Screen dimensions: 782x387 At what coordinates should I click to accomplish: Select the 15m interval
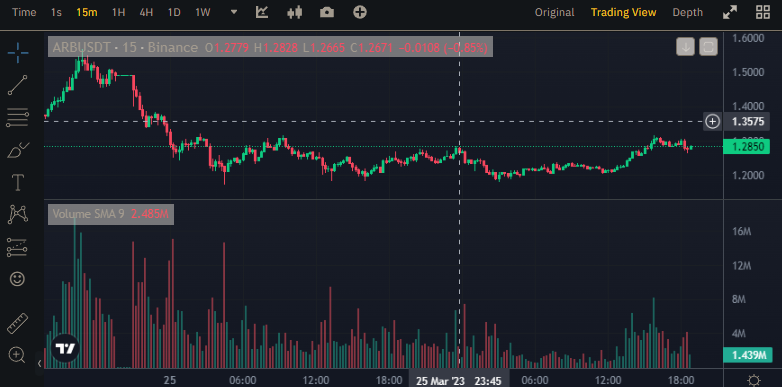point(87,12)
